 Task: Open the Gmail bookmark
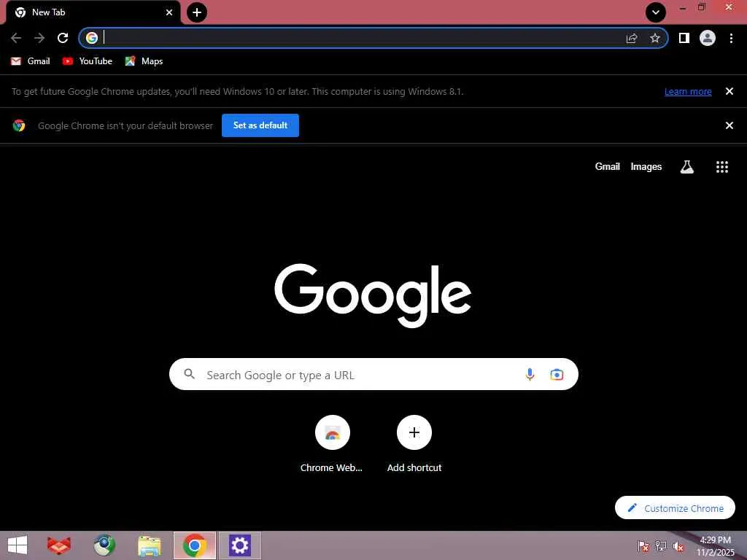tap(31, 61)
